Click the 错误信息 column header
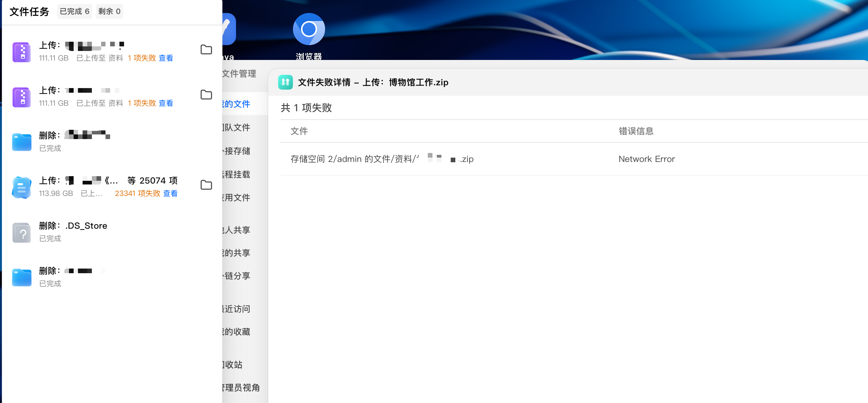The height and width of the screenshot is (403, 868). pos(636,131)
